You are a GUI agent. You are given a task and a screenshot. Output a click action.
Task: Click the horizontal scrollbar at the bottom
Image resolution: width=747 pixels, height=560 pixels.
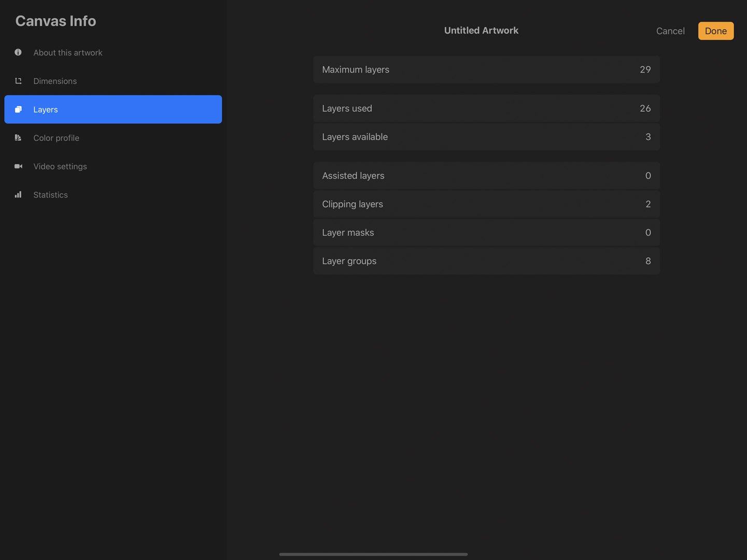[373, 554]
